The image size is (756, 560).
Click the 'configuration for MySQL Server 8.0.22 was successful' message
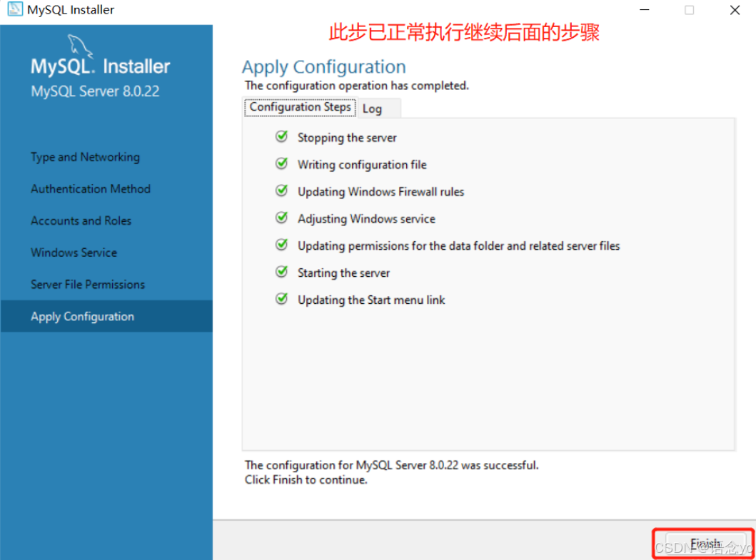pos(391,465)
